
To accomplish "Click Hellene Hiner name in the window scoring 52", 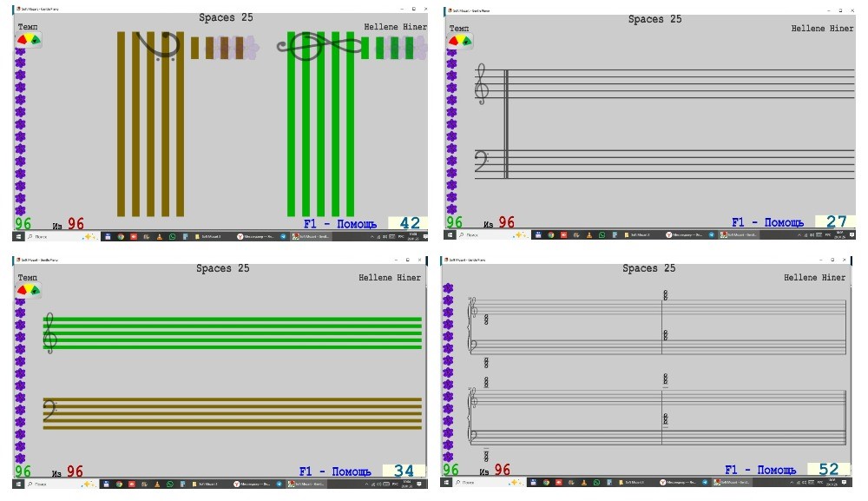I will [x=814, y=278].
